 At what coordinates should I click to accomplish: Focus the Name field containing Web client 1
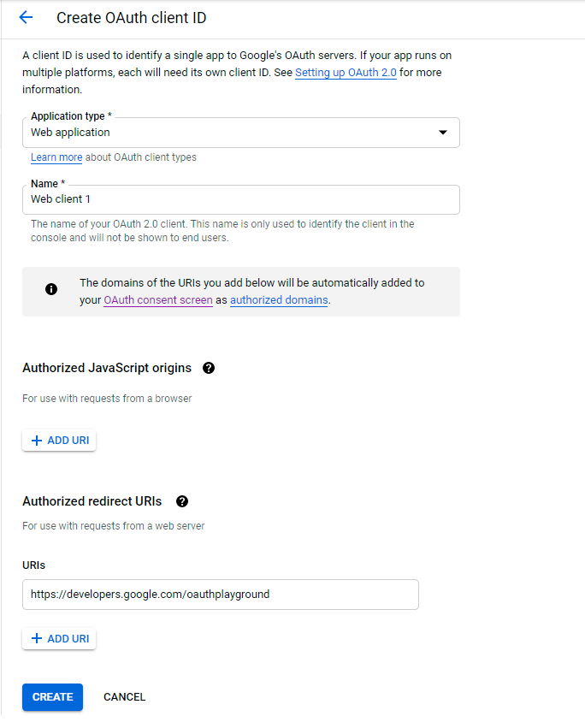point(240,199)
